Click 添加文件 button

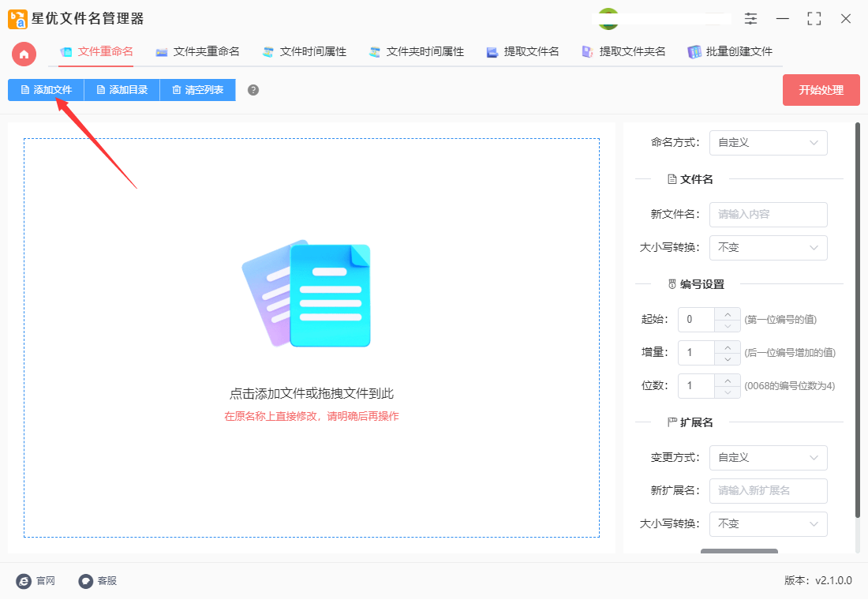46,90
